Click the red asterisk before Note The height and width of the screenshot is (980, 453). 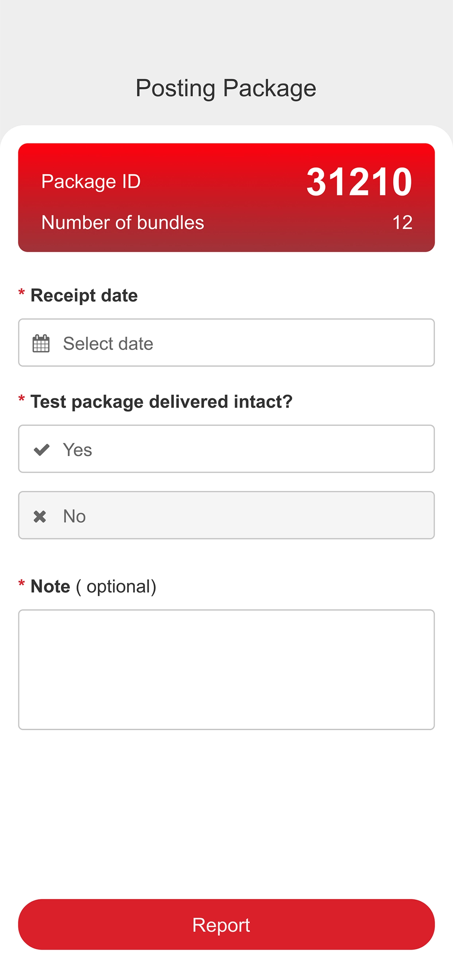pyautogui.click(x=22, y=584)
